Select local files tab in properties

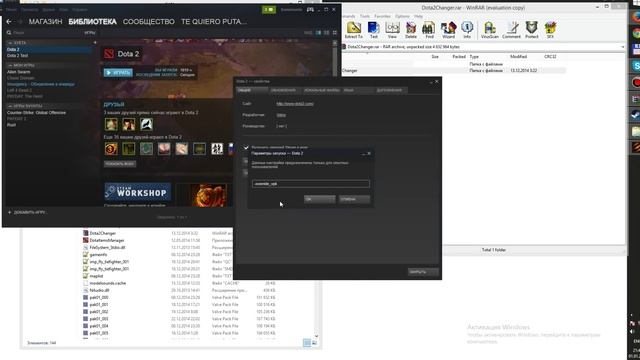click(321, 90)
